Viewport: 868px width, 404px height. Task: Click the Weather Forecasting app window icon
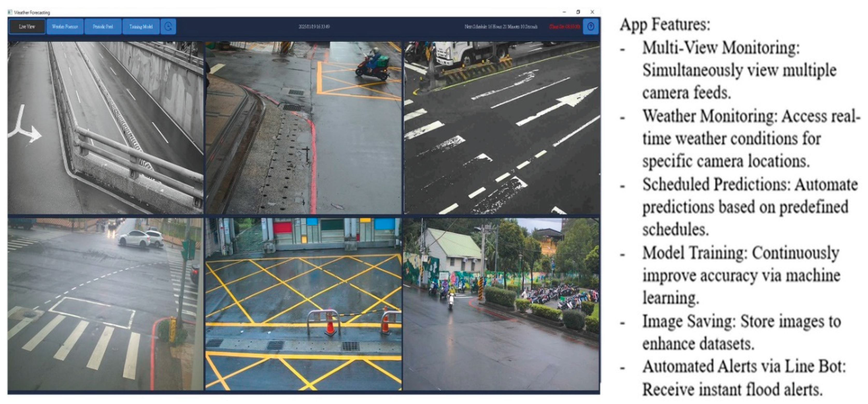(10, 12)
